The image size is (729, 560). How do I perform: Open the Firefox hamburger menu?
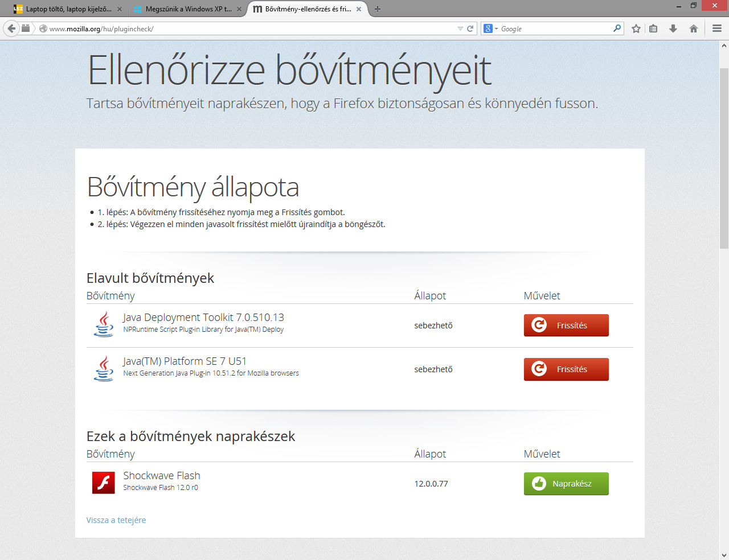[717, 28]
